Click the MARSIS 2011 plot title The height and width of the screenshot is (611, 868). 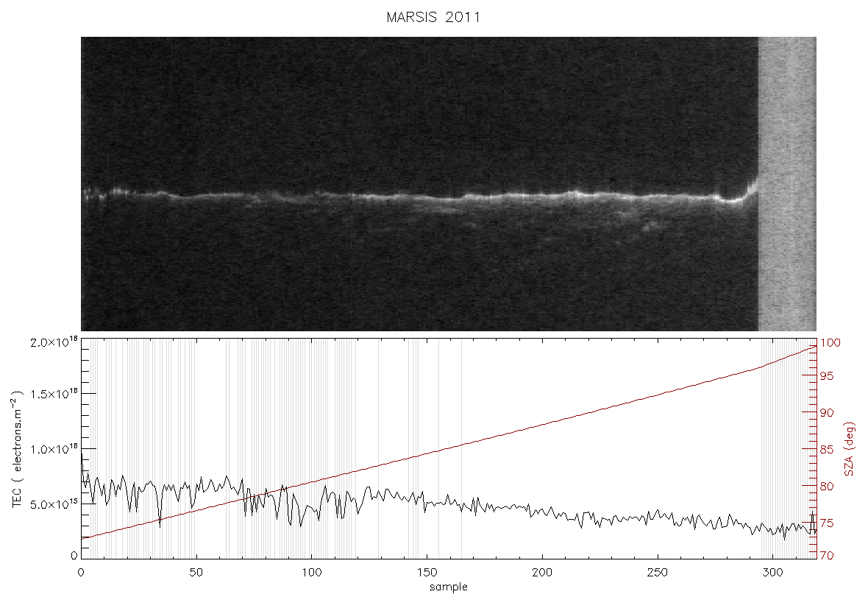(433, 17)
